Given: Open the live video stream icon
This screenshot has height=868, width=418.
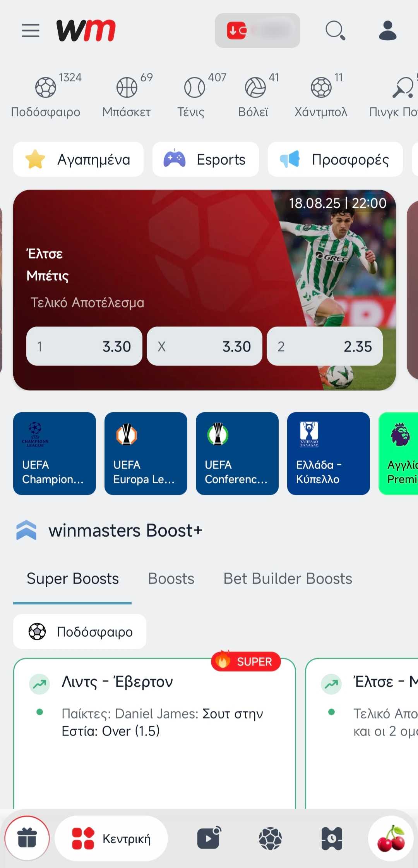Looking at the screenshot, I should point(209,838).
